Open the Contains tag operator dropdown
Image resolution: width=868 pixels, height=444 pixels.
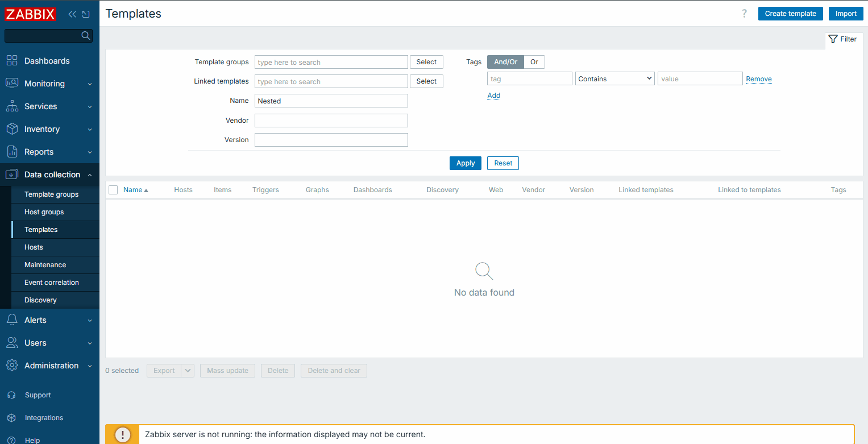coord(614,79)
